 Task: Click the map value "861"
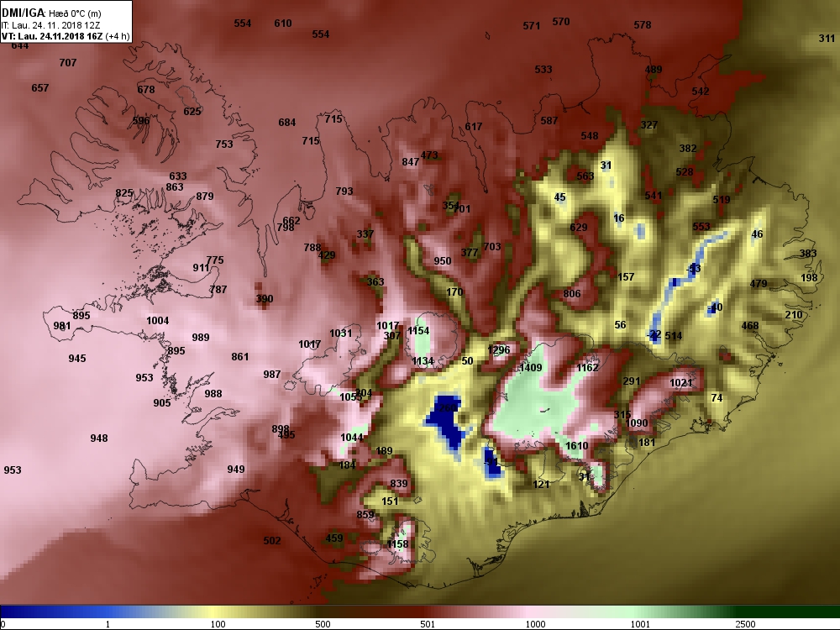(239, 356)
